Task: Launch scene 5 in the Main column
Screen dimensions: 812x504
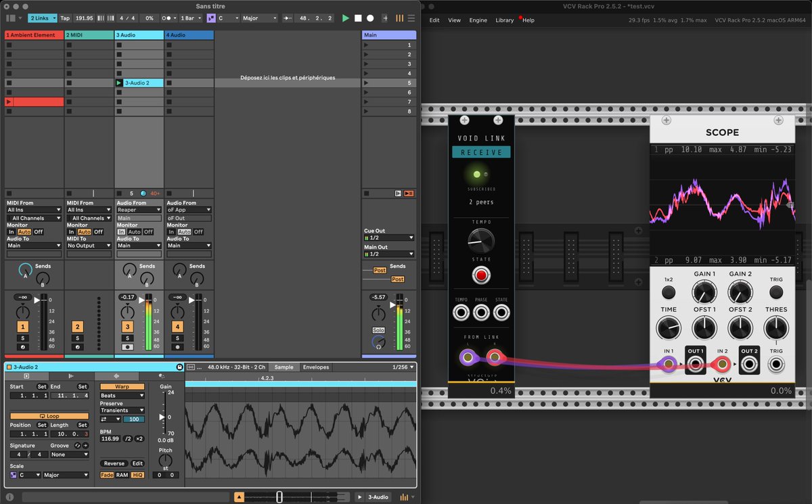Action: tap(367, 83)
